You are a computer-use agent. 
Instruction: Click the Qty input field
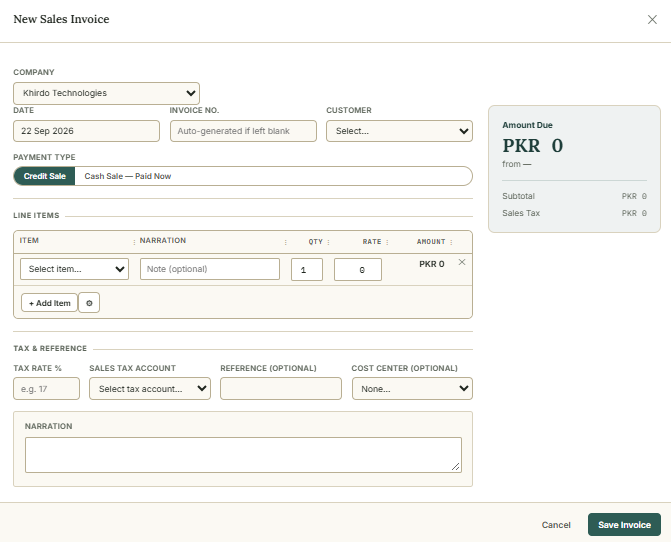[307, 270]
